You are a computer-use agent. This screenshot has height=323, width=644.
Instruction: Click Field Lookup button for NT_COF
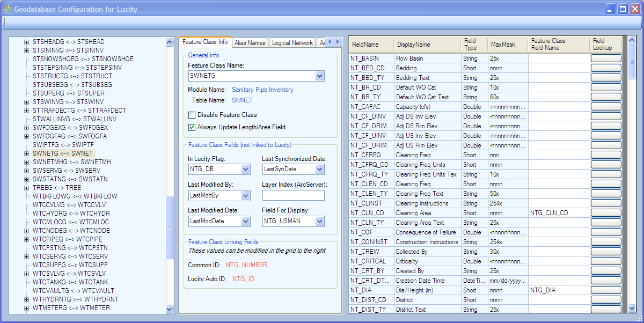click(x=606, y=232)
